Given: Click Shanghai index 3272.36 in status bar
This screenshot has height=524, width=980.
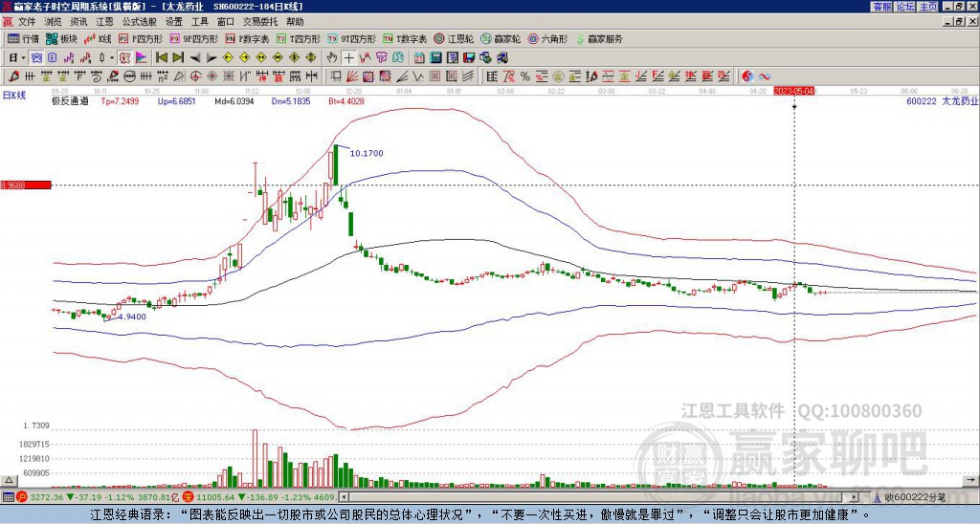Looking at the screenshot, I should (x=46, y=497).
